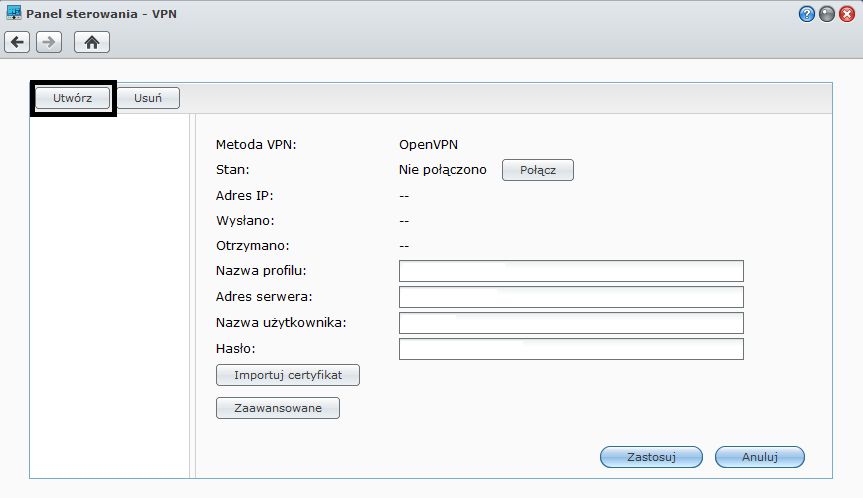Open Control Panel home via house icon
Screen dimensions: 863x498
tap(92, 42)
